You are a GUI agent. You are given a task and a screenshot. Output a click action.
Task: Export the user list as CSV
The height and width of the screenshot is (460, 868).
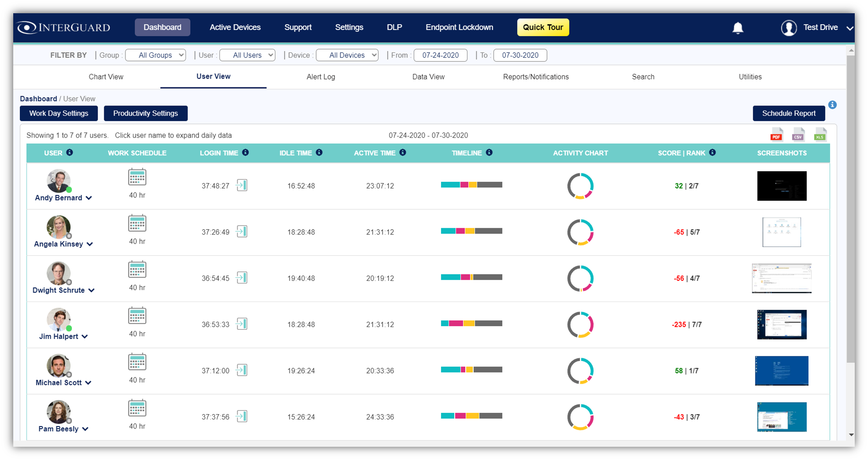coord(798,135)
